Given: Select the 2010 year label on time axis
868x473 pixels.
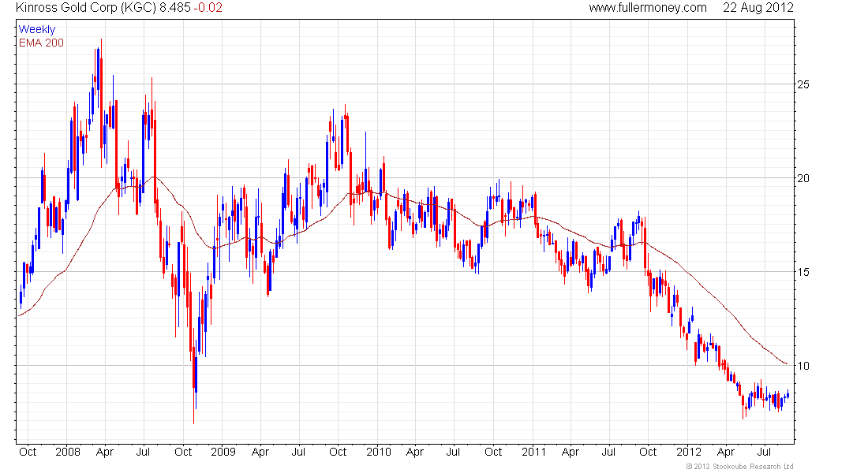Looking at the screenshot, I should coord(379,452).
